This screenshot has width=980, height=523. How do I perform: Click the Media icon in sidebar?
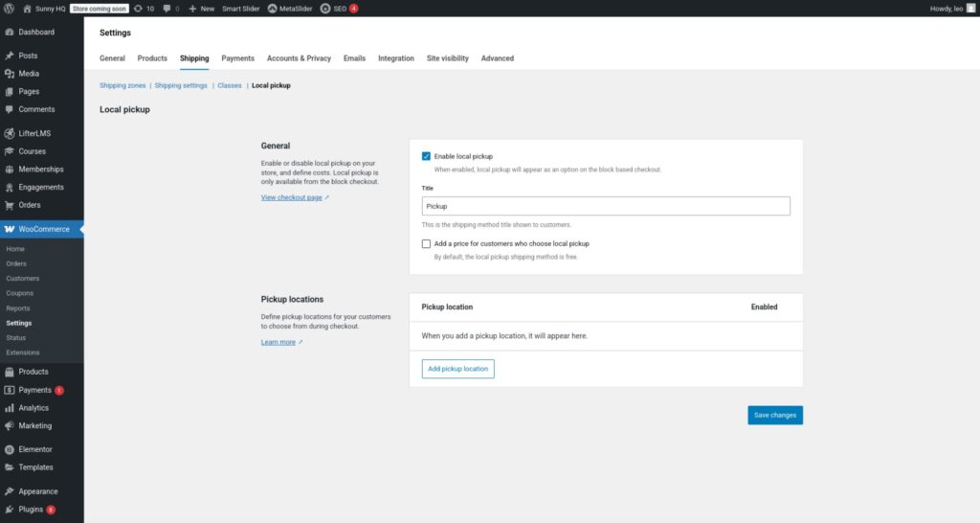coord(10,73)
